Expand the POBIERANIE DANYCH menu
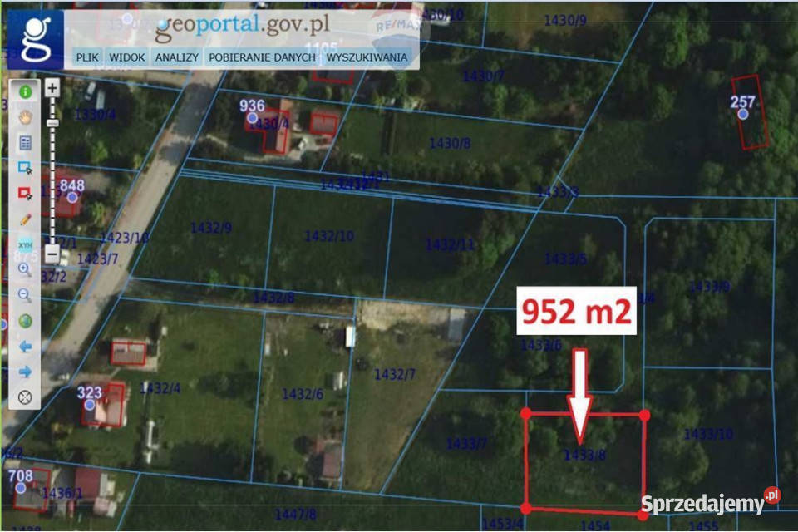This screenshot has height=532, width=798. pos(262,57)
